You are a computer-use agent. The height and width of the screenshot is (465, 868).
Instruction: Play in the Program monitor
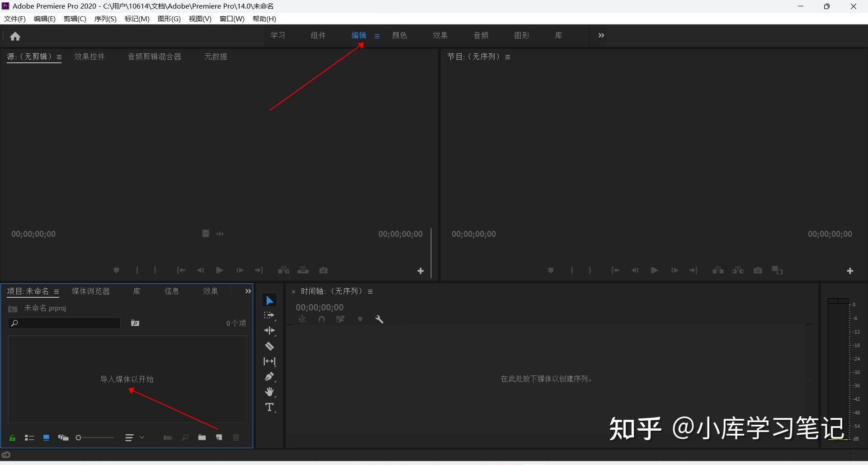[x=654, y=270]
